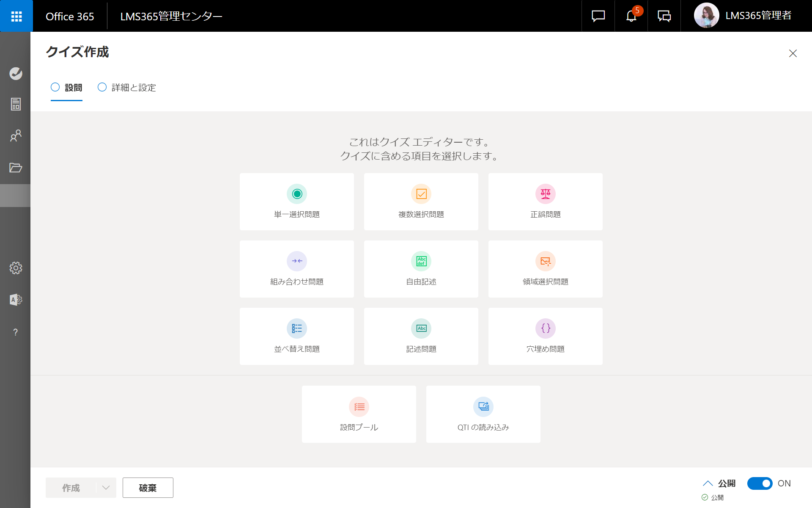Add a 複数選択問題 question
The width and height of the screenshot is (812, 508).
pyautogui.click(x=421, y=202)
